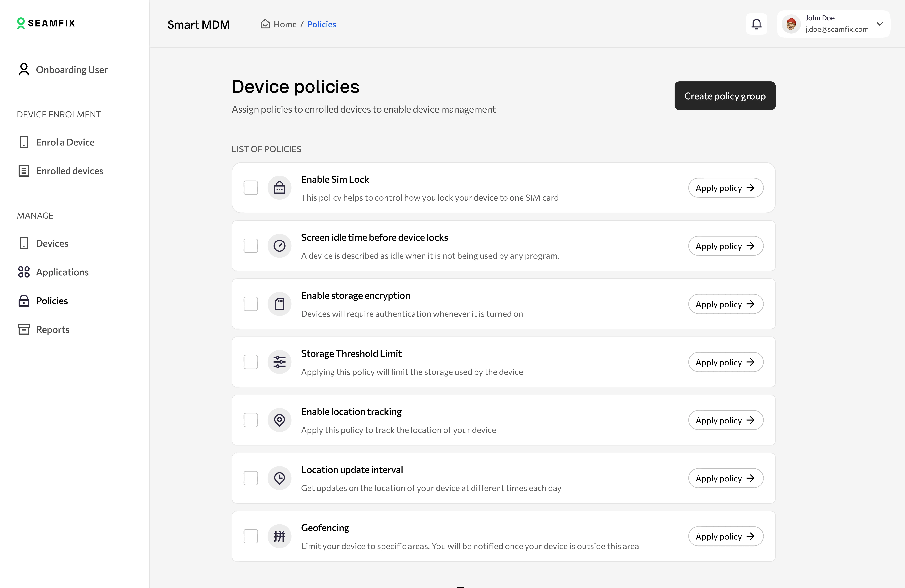Click the Geofencing fence icon
Viewport: 905px width, 588px height.
coord(280,536)
